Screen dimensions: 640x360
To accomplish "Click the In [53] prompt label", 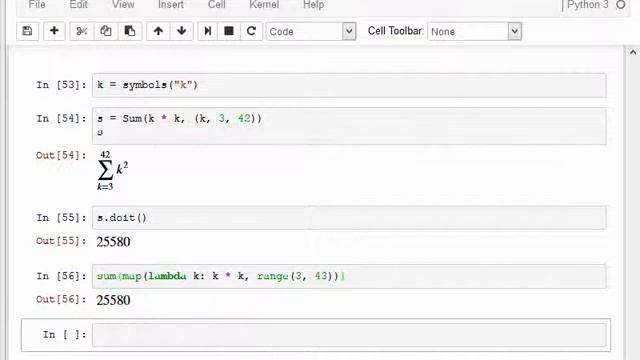I will tap(61, 85).
